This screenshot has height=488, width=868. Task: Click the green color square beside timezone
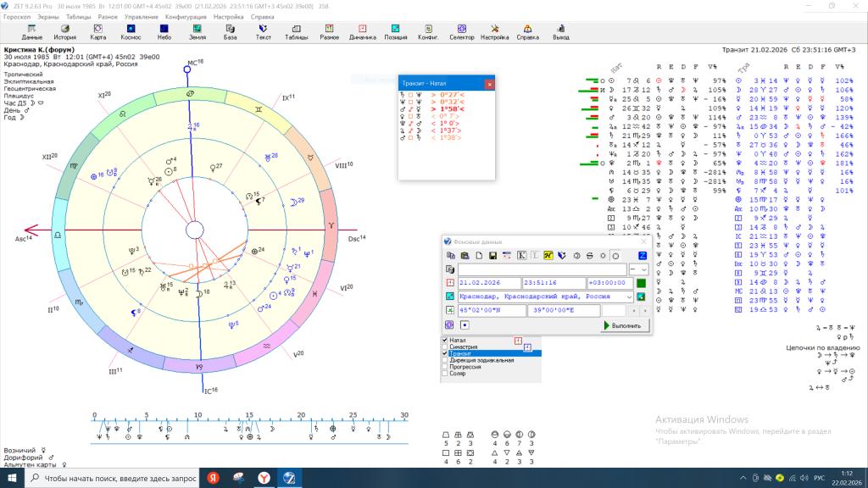(642, 283)
